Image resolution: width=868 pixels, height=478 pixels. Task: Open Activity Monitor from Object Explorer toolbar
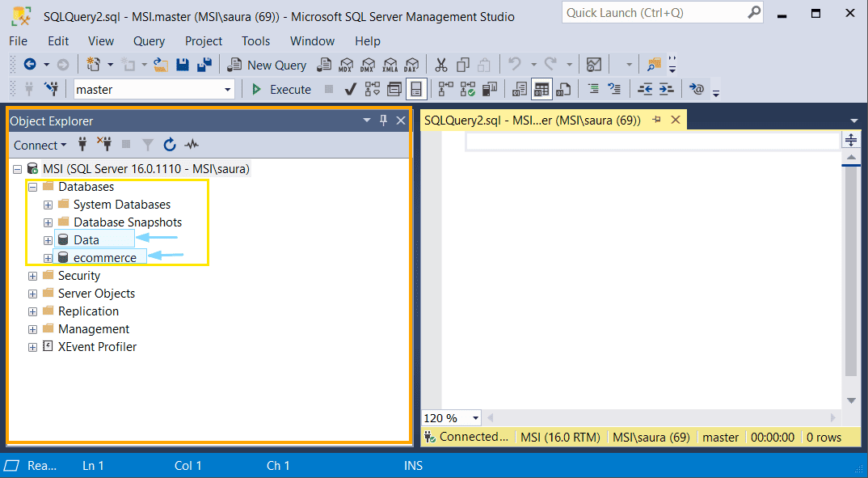pos(191,144)
